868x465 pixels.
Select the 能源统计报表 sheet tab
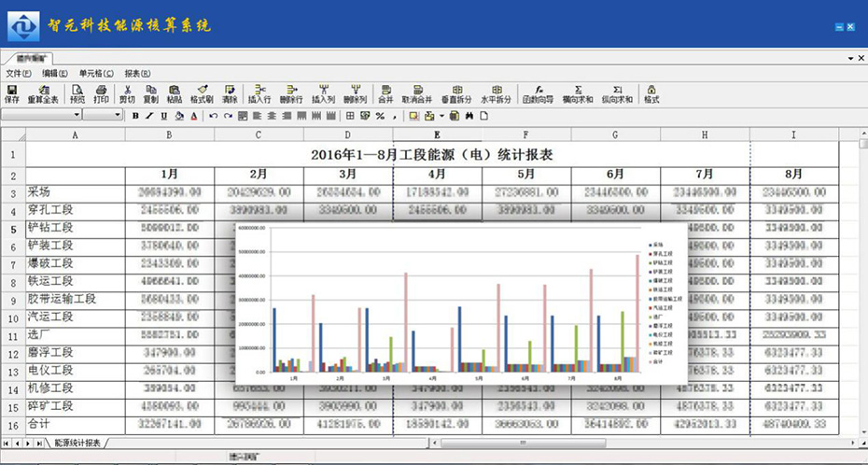(78, 442)
